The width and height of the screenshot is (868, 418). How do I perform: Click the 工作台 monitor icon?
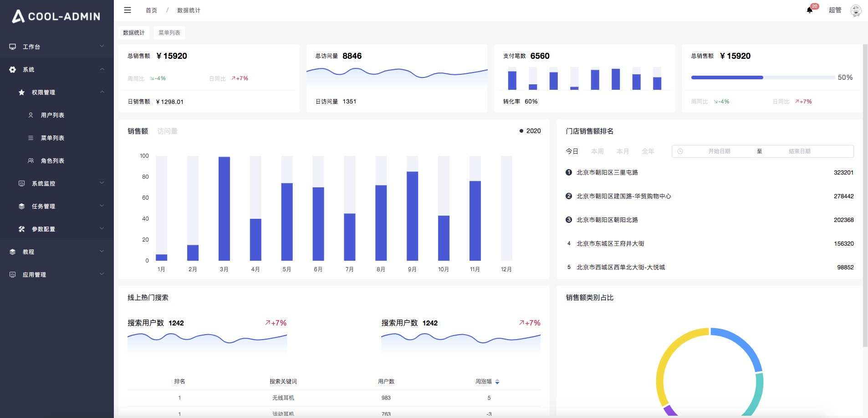(x=12, y=46)
